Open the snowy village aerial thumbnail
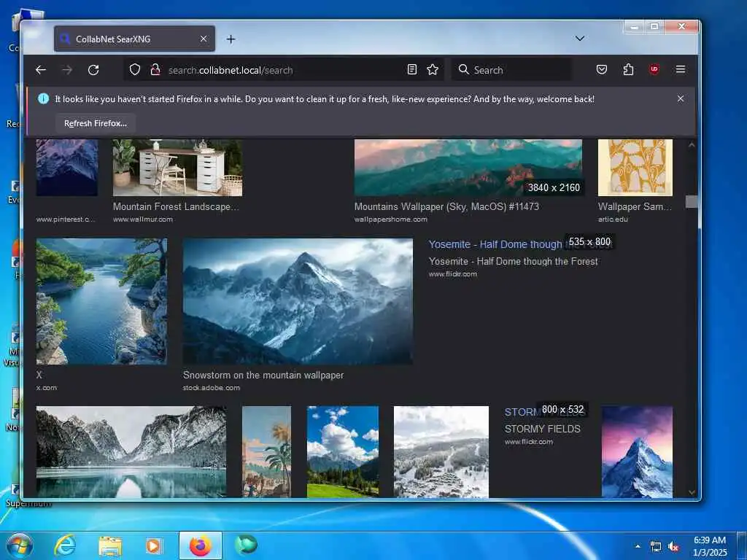Viewport: 747px width, 560px height. (x=441, y=452)
